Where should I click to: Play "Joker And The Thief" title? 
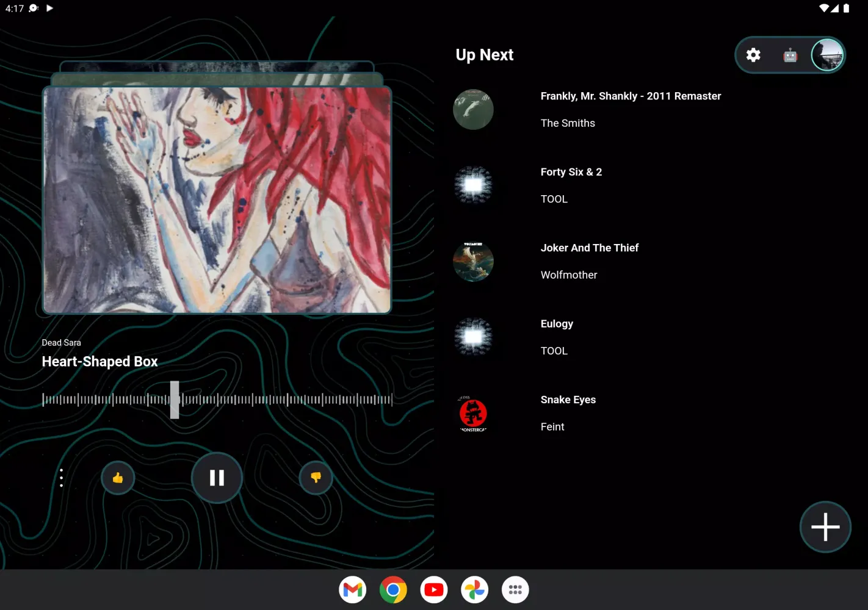[590, 248]
